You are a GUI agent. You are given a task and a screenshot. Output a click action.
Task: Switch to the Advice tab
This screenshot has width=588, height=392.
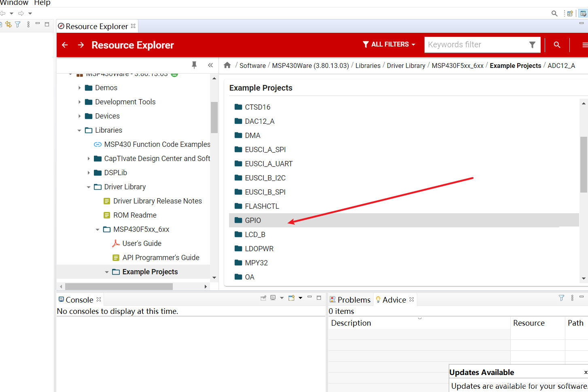click(394, 300)
